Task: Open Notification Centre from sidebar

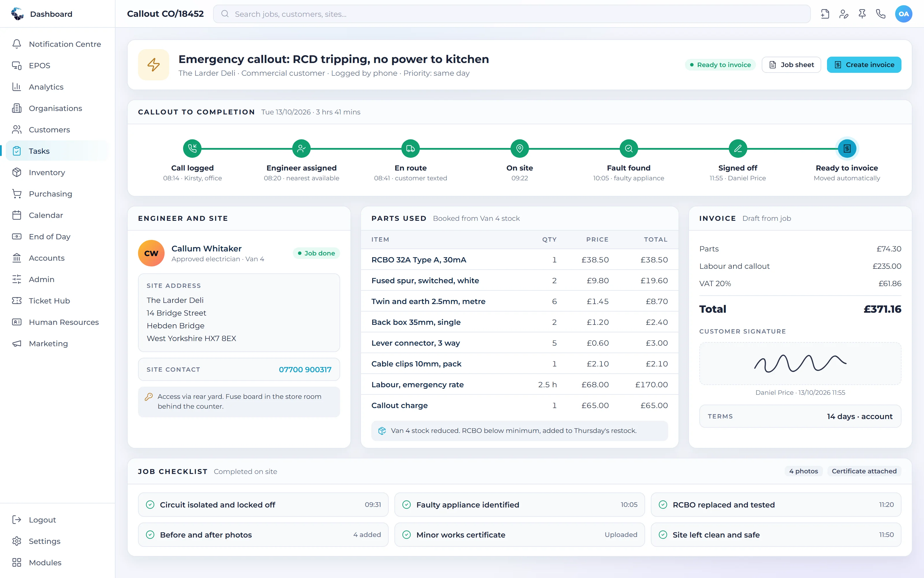Action: point(57,44)
